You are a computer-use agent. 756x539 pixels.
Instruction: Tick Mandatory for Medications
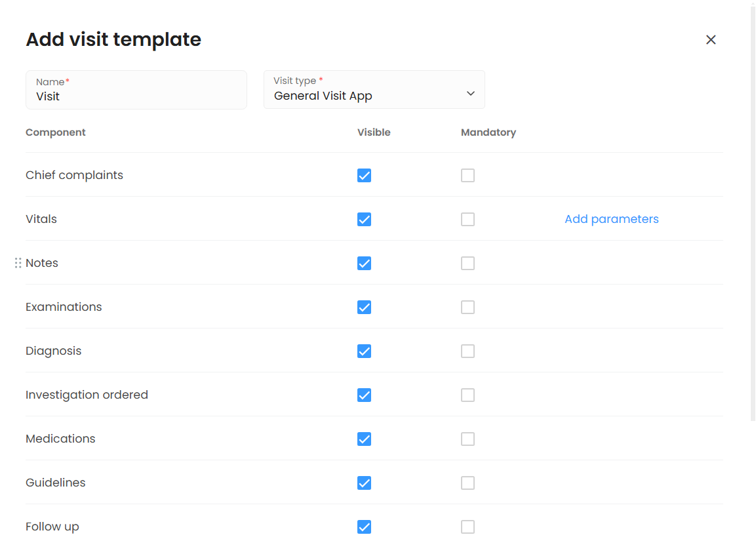pyautogui.click(x=468, y=439)
